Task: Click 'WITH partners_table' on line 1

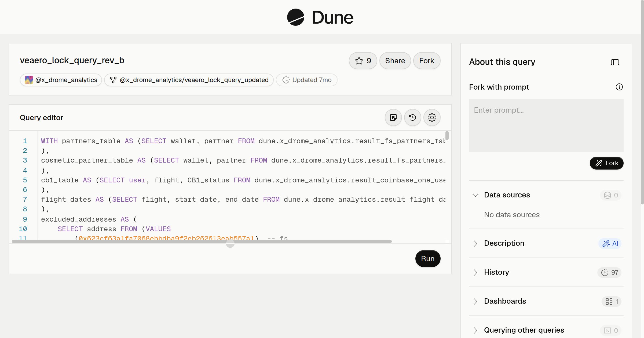Action: tap(81, 141)
